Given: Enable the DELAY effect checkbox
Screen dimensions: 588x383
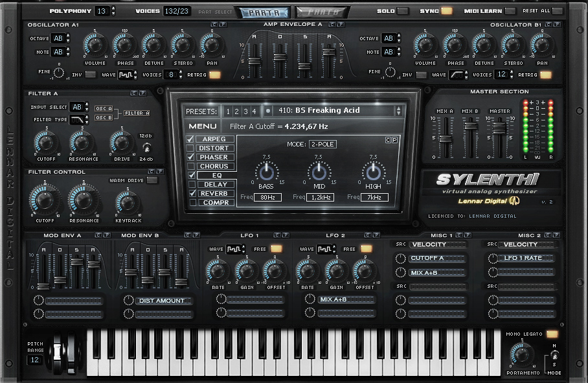Looking at the screenshot, I should (x=192, y=184).
